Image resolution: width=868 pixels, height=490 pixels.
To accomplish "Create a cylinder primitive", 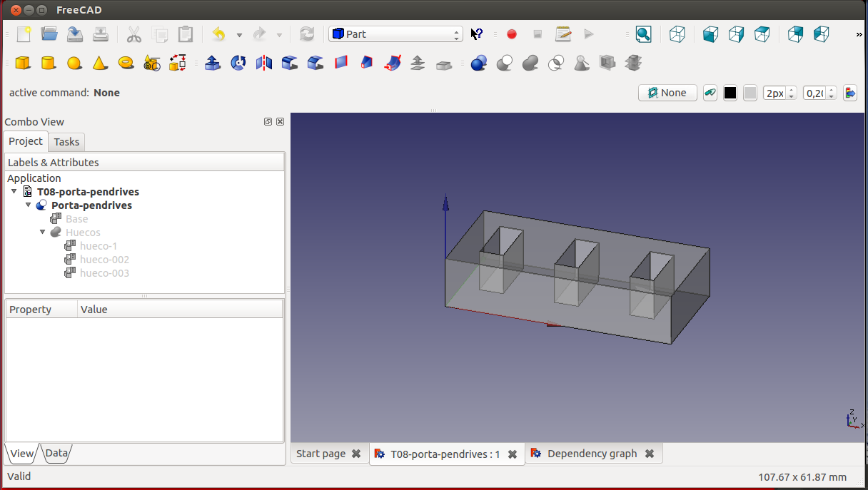I will [49, 63].
